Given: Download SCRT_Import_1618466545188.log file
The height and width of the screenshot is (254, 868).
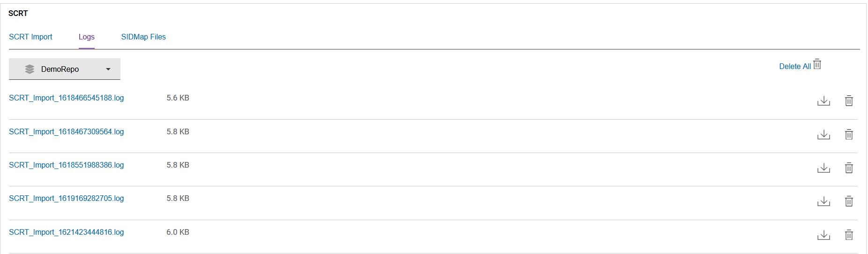Looking at the screenshot, I should [823, 101].
